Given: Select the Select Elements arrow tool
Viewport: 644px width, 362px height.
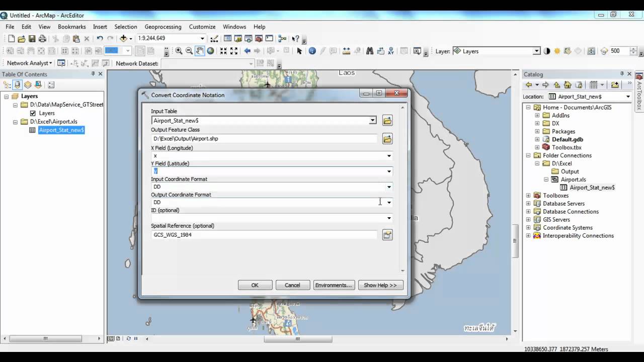Looking at the screenshot, I should [x=299, y=51].
